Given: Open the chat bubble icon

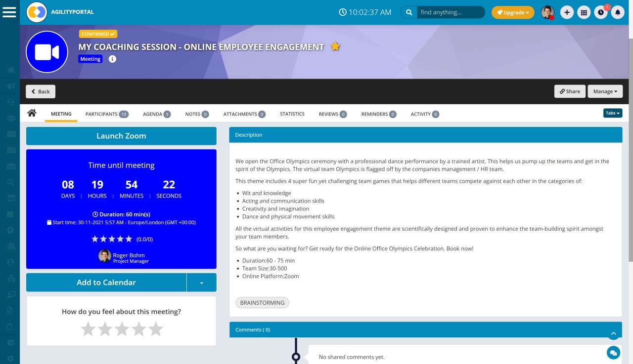Looking at the screenshot, I should pos(613,352).
